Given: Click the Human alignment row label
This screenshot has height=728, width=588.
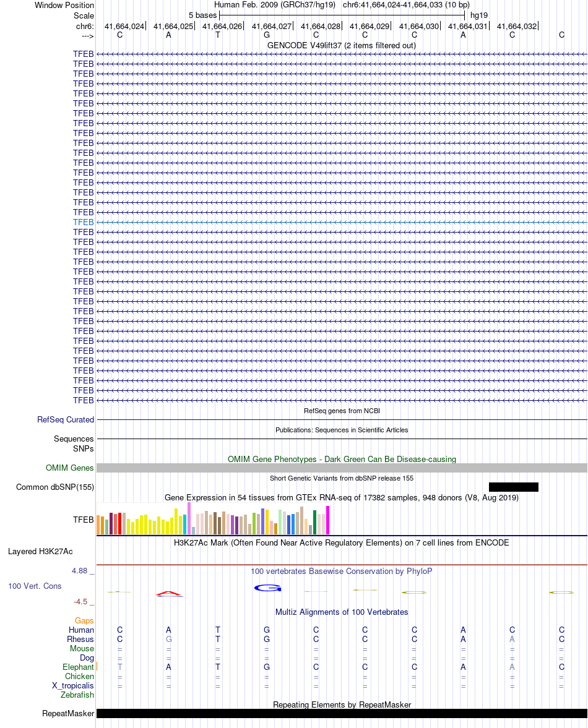Looking at the screenshot, I should [x=81, y=630].
